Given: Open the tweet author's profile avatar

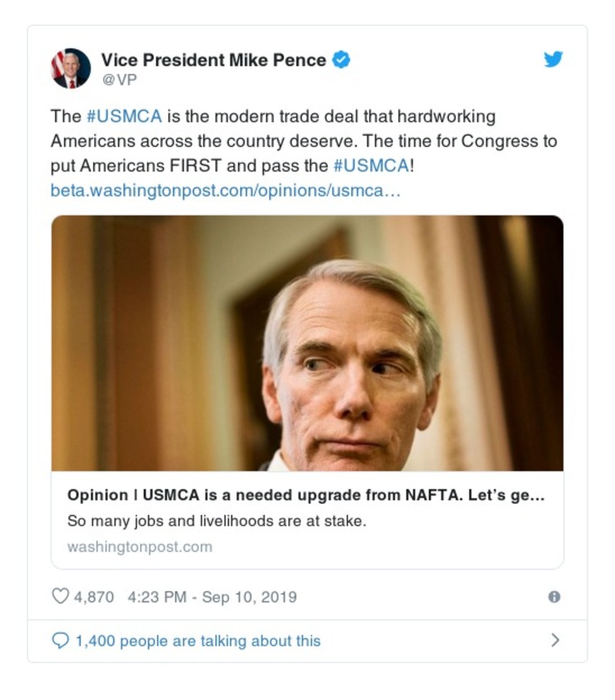Looking at the screenshot, I should [x=71, y=68].
